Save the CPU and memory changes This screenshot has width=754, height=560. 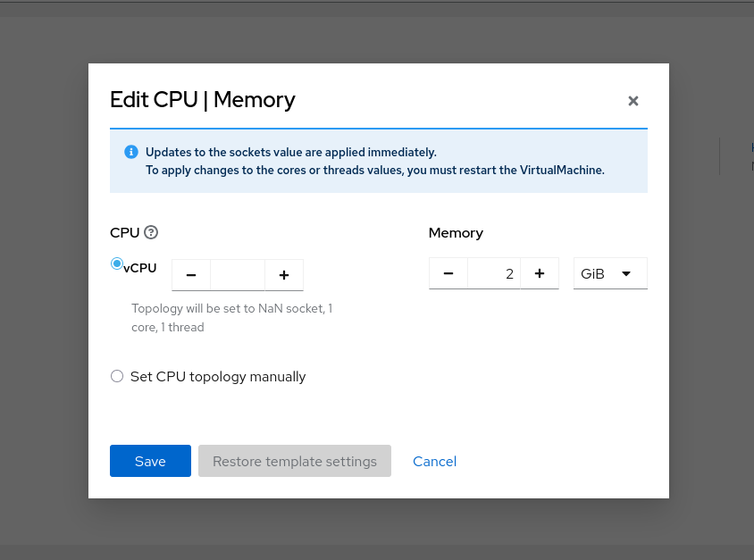(x=150, y=461)
